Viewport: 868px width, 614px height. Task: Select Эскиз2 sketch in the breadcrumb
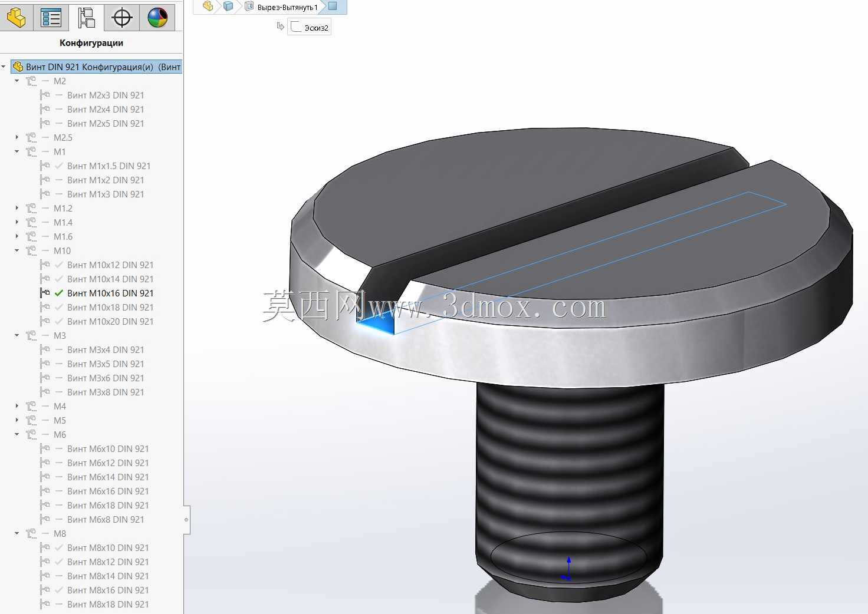310,27
